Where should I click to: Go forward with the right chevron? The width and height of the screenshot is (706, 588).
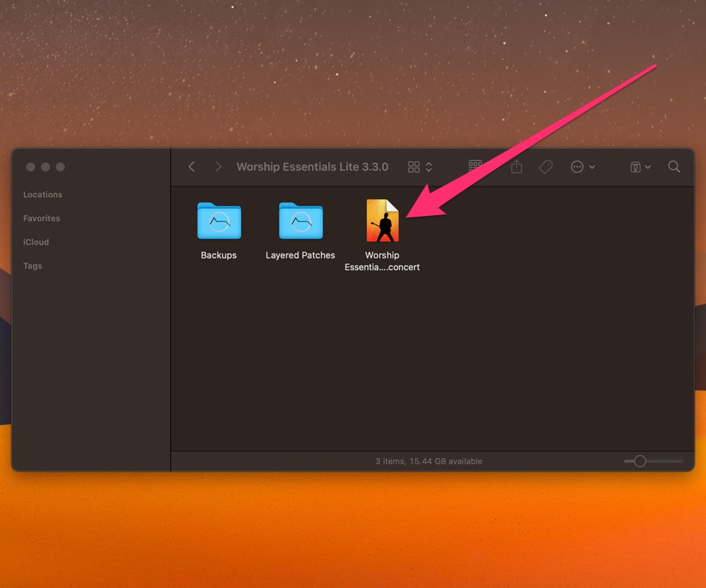[218, 167]
